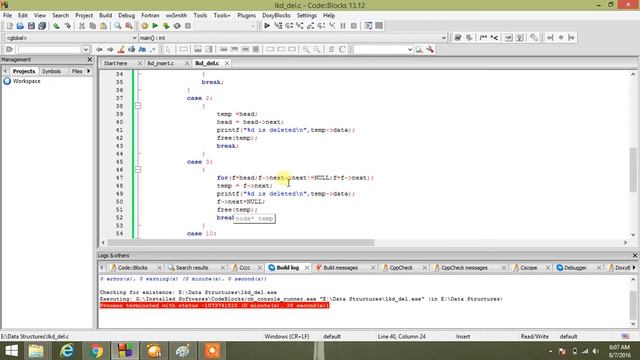
Task: Open the search text dropdown arrow
Action: click(x=86, y=49)
